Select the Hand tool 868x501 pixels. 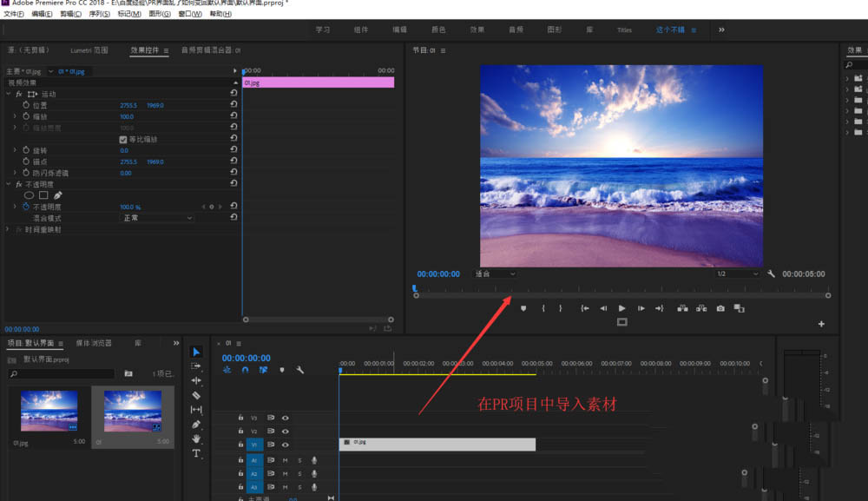(196, 439)
